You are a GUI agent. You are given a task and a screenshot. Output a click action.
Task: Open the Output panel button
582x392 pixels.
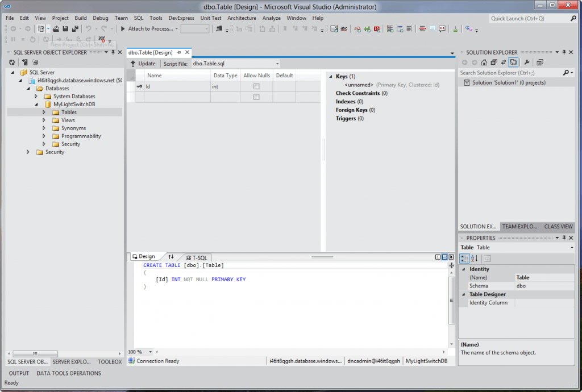(x=19, y=373)
